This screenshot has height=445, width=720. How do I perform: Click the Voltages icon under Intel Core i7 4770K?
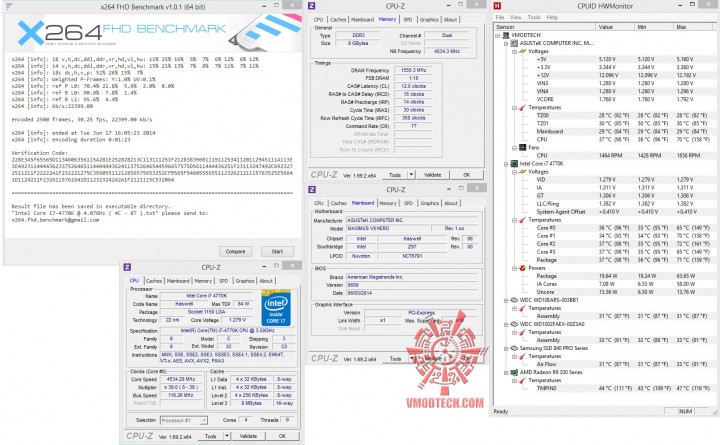tap(522, 172)
